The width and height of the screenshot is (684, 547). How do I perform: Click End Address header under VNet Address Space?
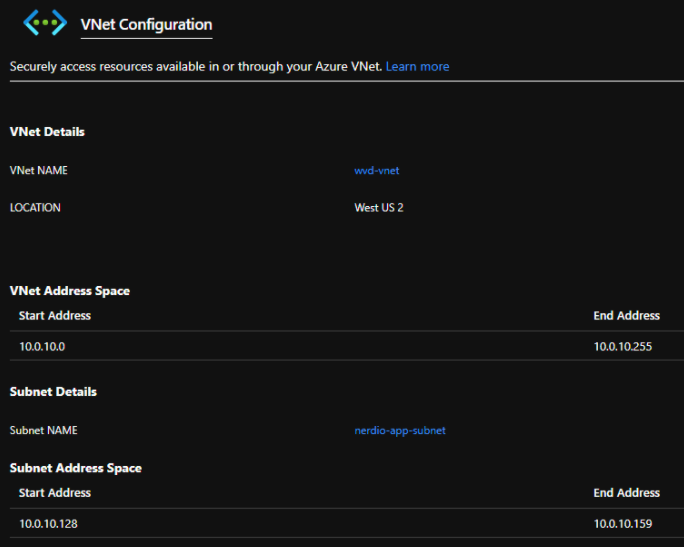626,316
